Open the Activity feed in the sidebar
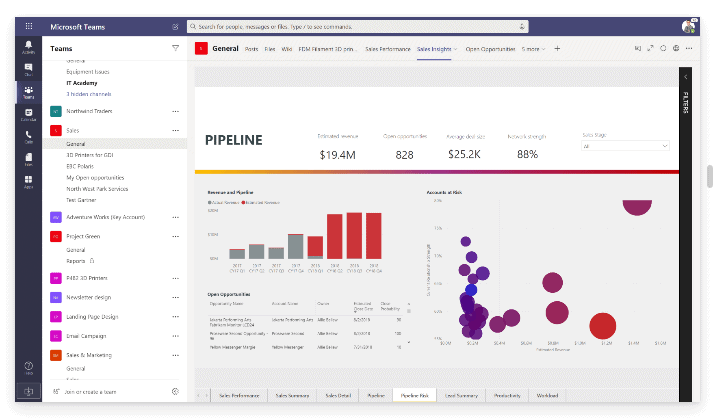The height and width of the screenshot is (420, 715). (x=28, y=47)
